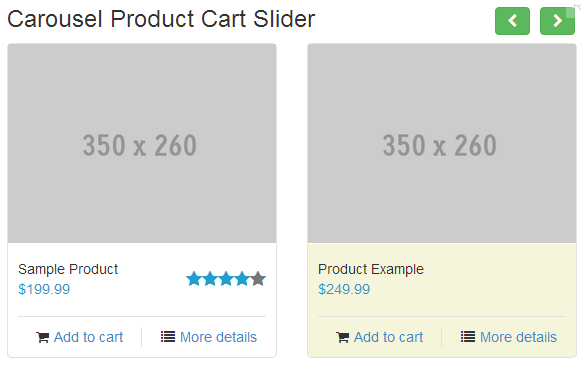Click the $199.99 price label
584x371 pixels.
pos(44,289)
